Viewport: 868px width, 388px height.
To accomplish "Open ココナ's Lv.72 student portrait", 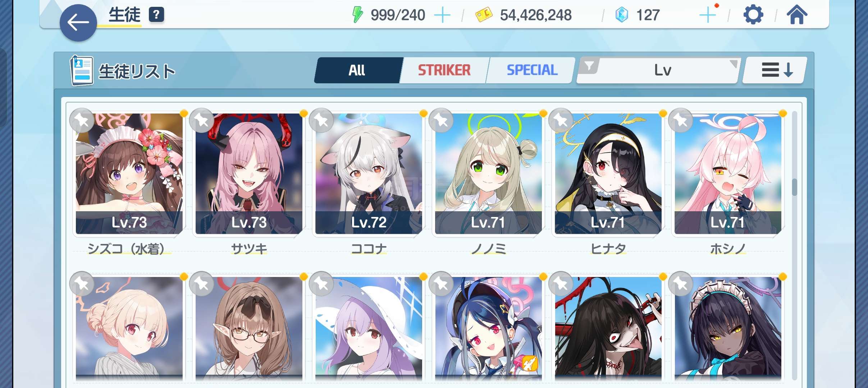I will click(369, 174).
